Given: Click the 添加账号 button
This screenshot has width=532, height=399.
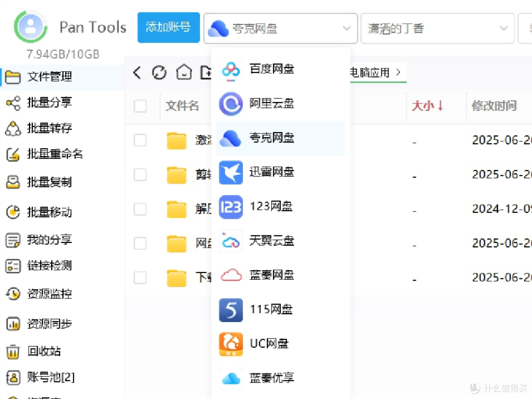Looking at the screenshot, I should (x=168, y=28).
